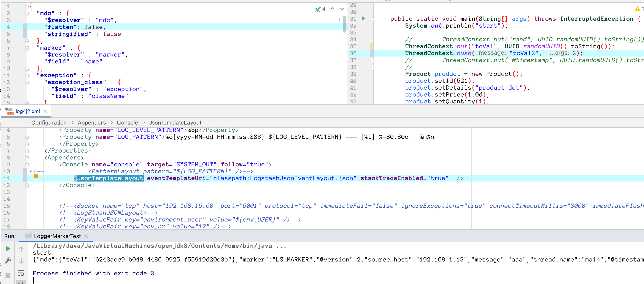Click JsonTemplateLayout in the breadcrumb bar
This screenshot has height=284, width=644.
point(175,122)
